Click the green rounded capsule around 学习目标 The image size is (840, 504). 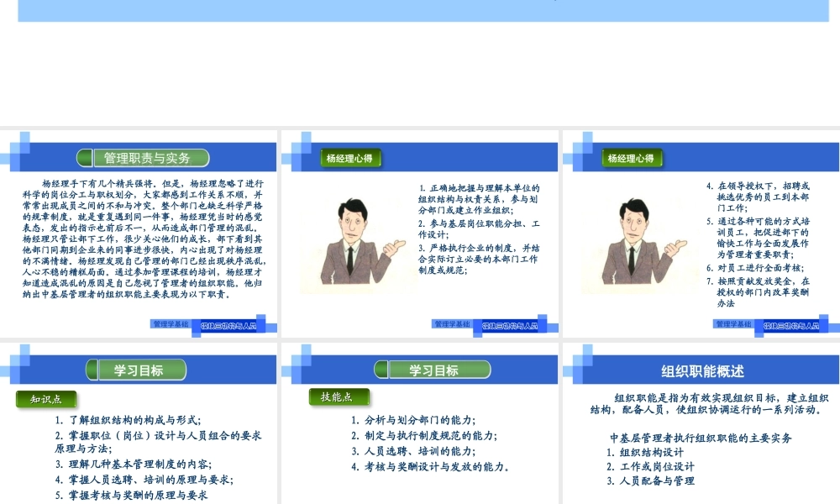(x=139, y=370)
